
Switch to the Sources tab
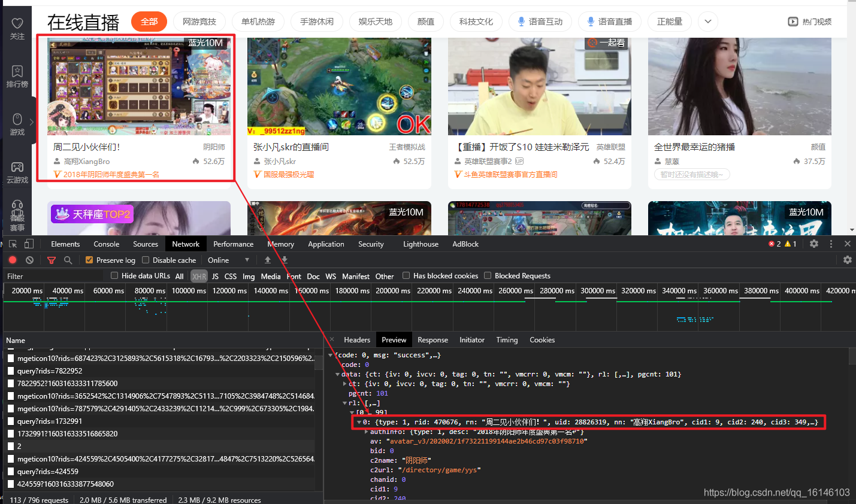tap(146, 244)
